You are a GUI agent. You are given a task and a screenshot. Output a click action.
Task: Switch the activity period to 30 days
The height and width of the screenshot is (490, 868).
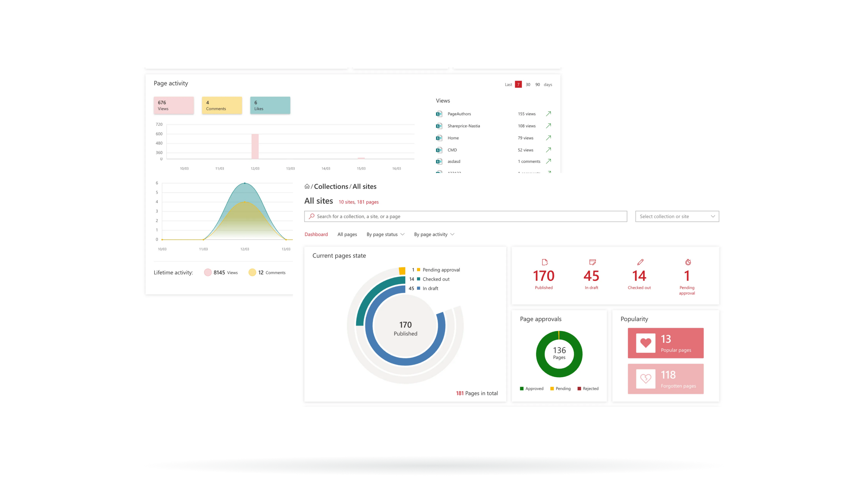click(x=528, y=84)
